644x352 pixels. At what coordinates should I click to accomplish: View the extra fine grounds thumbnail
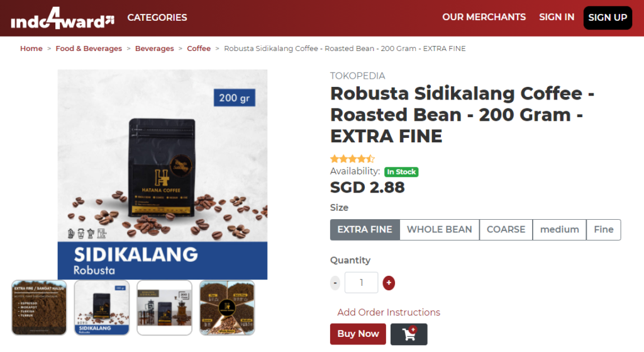pyautogui.click(x=39, y=307)
